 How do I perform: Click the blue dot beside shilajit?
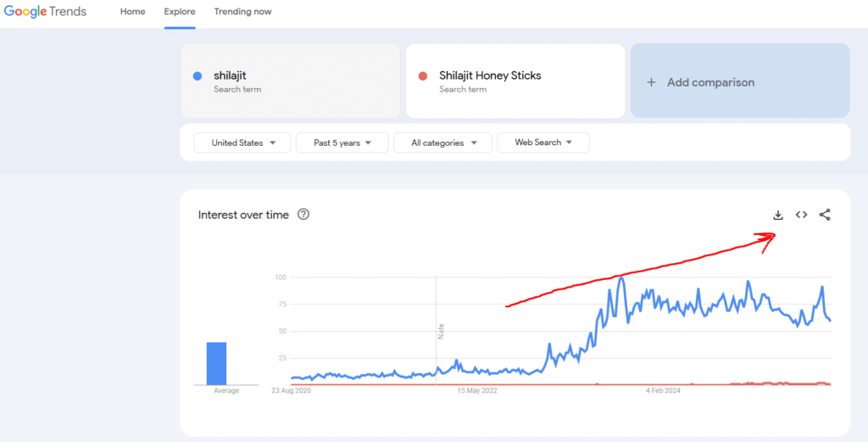click(x=197, y=76)
